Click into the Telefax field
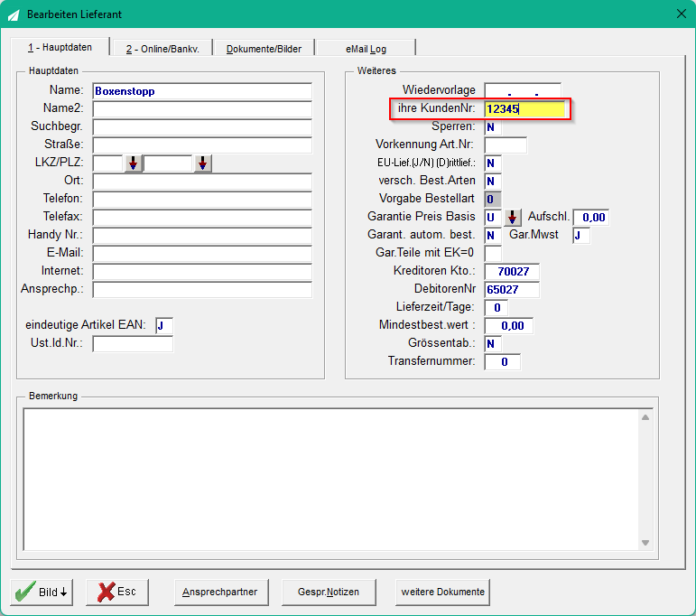This screenshot has width=696, height=616. [x=202, y=218]
